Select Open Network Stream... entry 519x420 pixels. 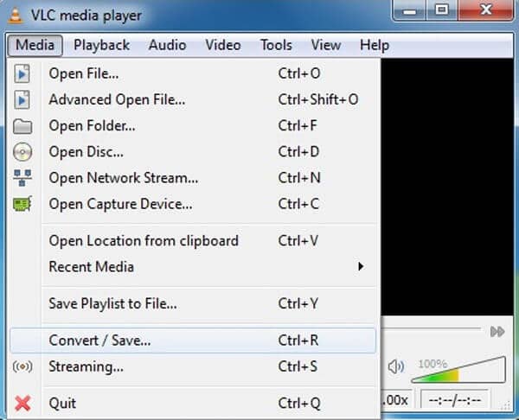click(x=193, y=178)
